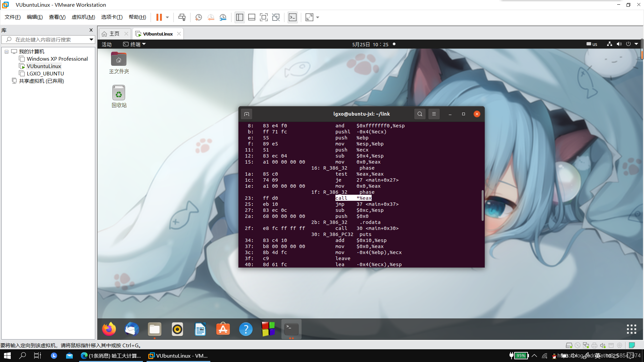Open the 文件(F) menu
The image size is (644, 362).
(x=13, y=17)
